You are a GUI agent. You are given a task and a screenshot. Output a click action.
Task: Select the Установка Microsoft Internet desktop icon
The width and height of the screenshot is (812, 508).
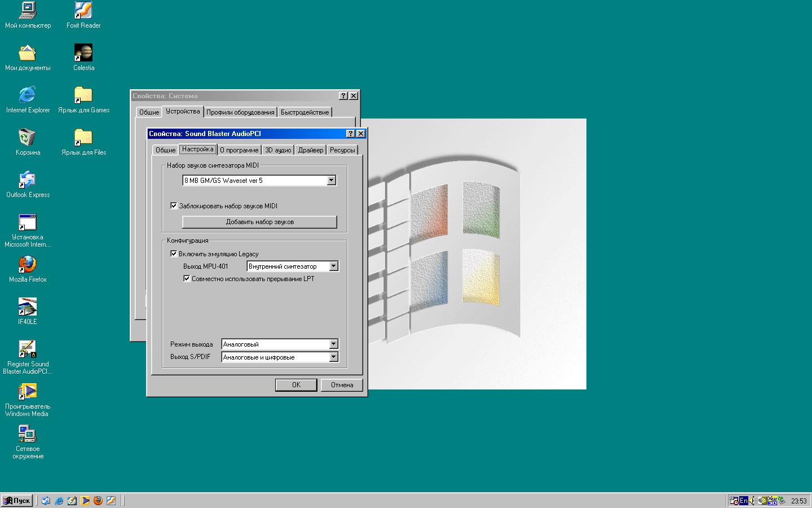point(28,230)
